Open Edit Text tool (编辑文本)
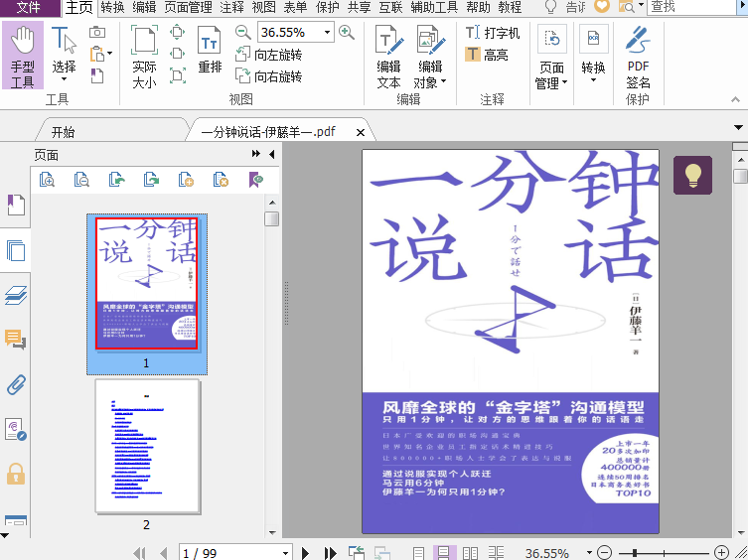 tap(388, 58)
